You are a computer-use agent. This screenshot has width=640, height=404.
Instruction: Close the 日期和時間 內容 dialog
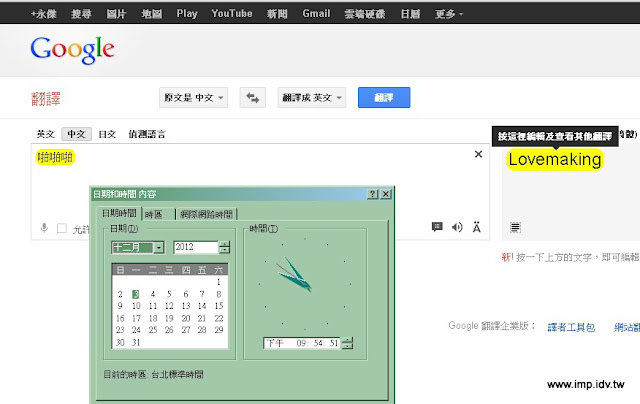386,194
